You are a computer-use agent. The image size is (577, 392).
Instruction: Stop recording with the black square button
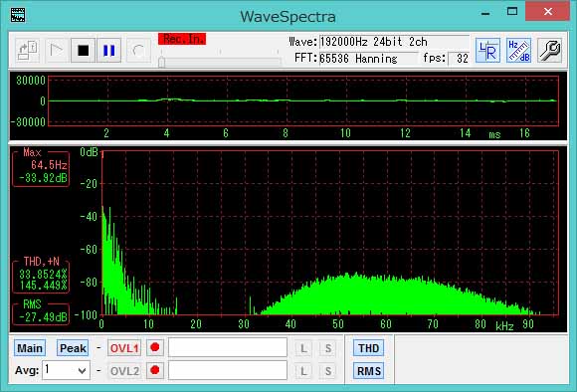(x=84, y=50)
